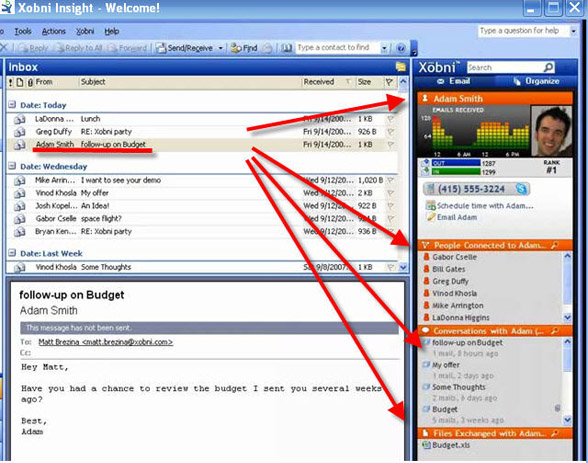Sort by the Size column header
The image size is (588, 463).
(x=364, y=82)
